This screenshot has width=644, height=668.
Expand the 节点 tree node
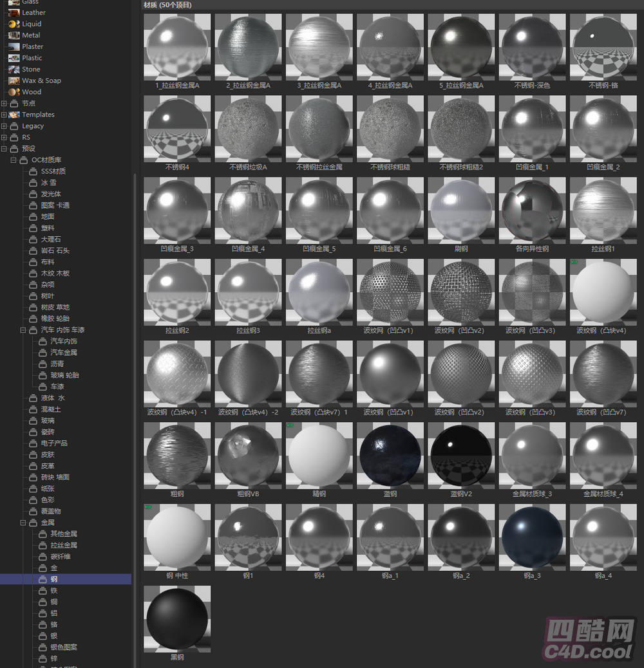(x=4, y=103)
